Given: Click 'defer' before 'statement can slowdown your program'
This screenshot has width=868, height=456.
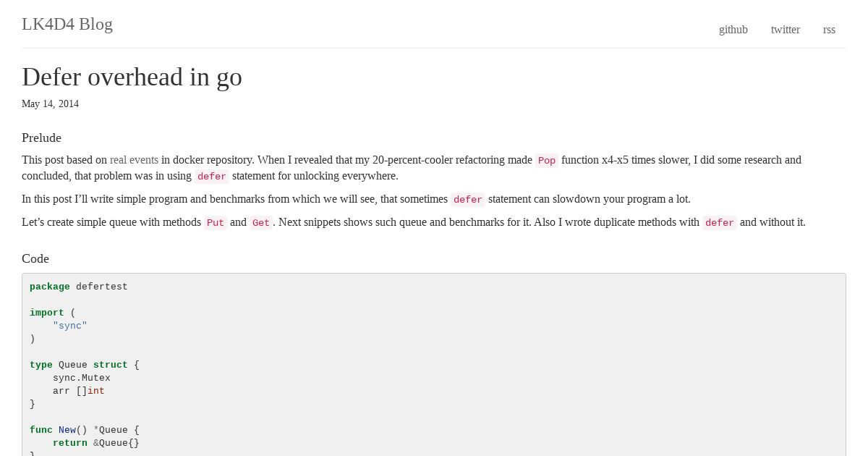Looking at the screenshot, I should 468,200.
